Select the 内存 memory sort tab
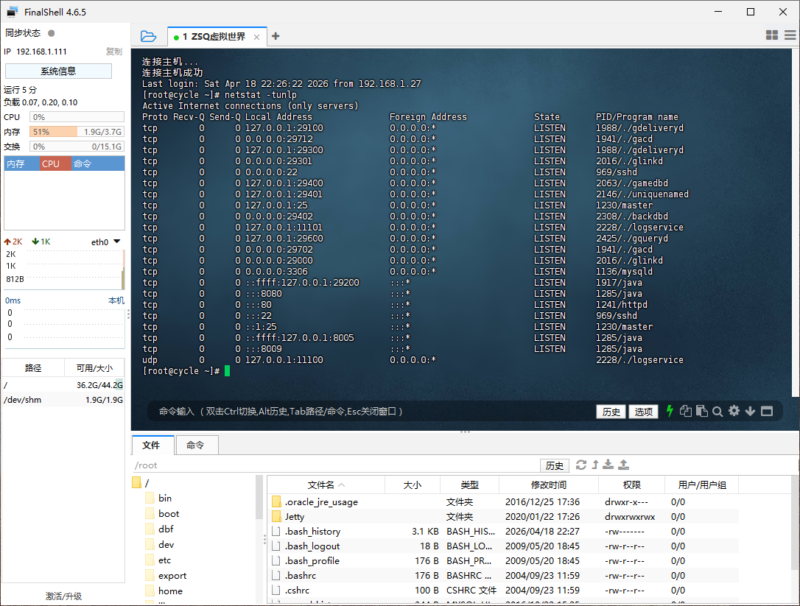The width and height of the screenshot is (800, 606). click(x=21, y=164)
